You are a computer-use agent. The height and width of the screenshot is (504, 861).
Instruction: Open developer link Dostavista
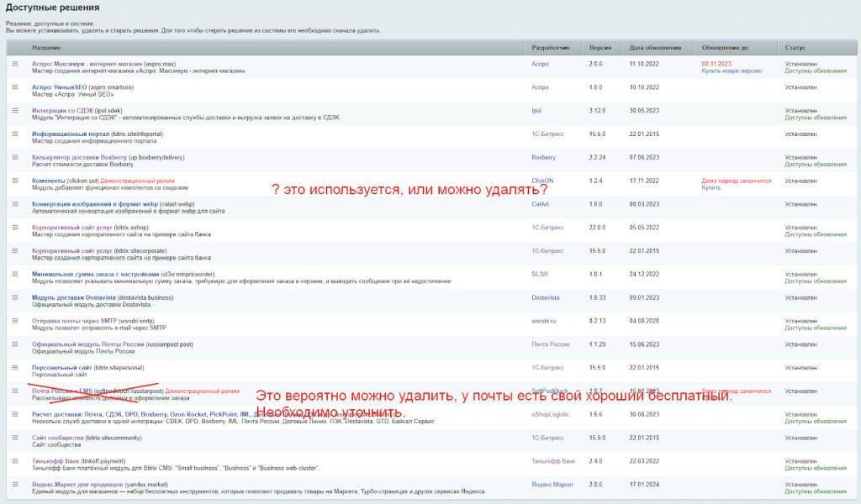[545, 297]
